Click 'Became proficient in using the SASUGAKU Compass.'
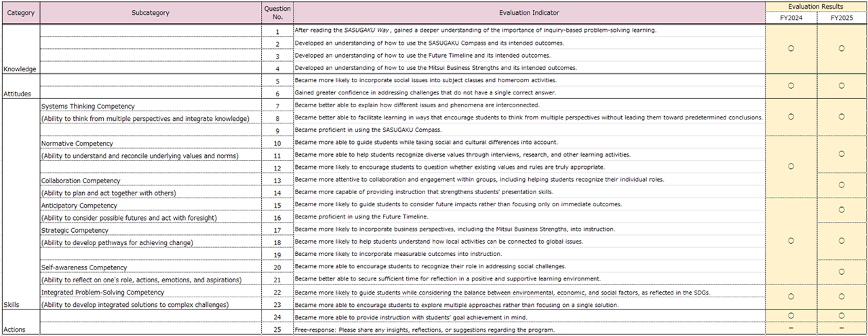Viewport: 868px width, 336px height. pyautogui.click(x=368, y=130)
